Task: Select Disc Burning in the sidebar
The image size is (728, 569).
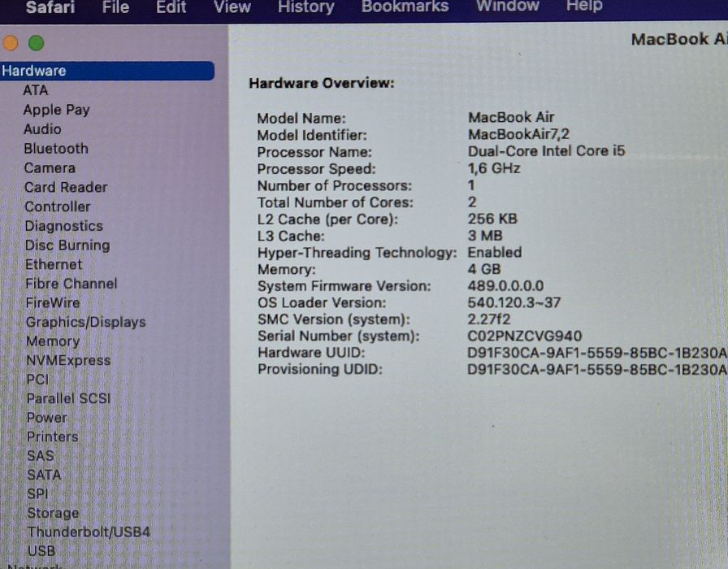Action: pyautogui.click(x=67, y=245)
